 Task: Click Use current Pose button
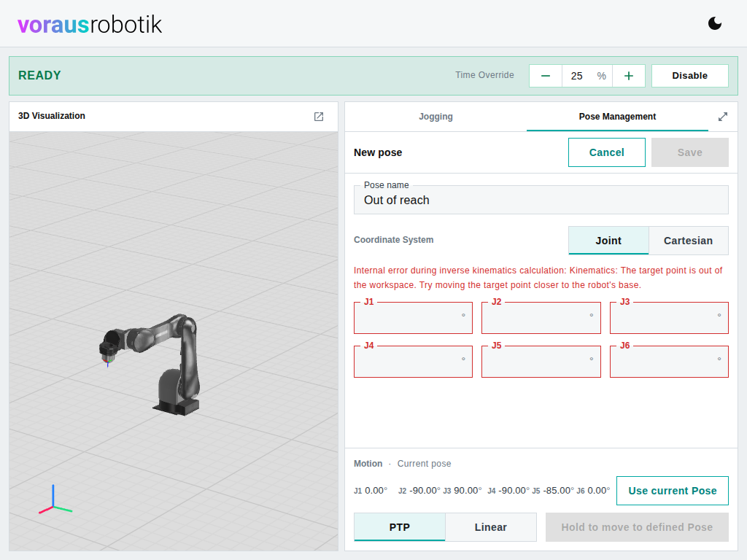672,491
